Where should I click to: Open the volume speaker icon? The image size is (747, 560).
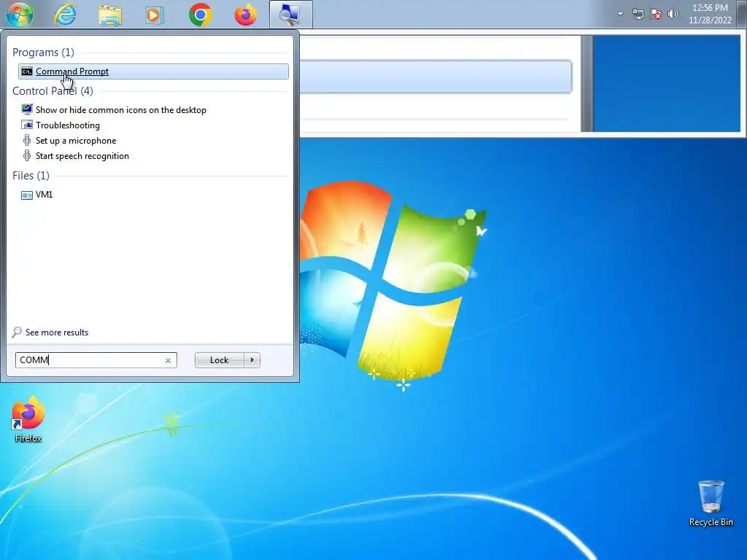tap(673, 14)
